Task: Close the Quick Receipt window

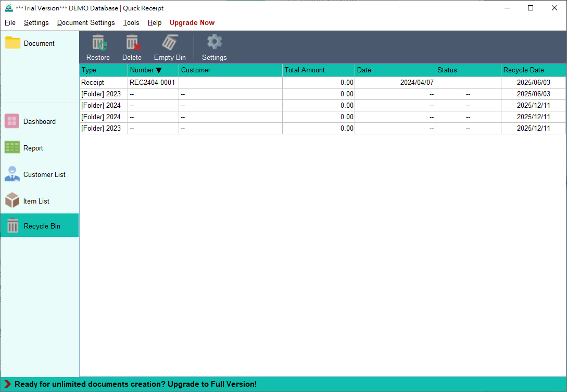Action: pos(555,8)
